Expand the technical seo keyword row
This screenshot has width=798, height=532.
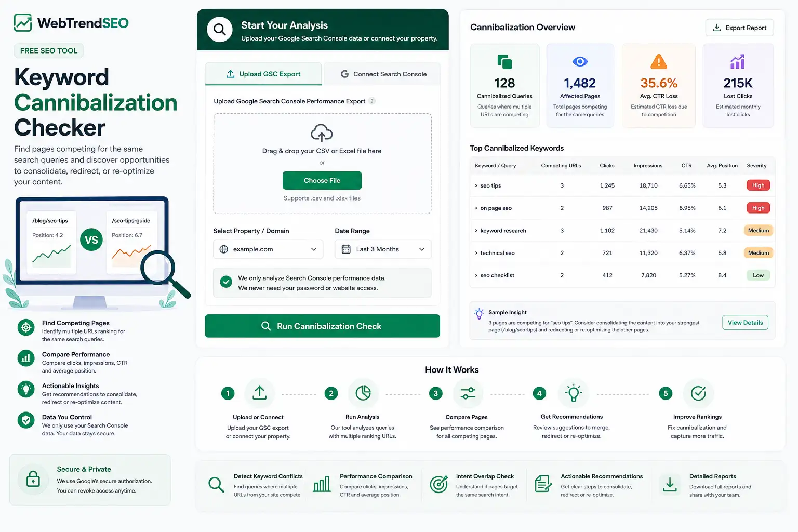pyautogui.click(x=476, y=253)
